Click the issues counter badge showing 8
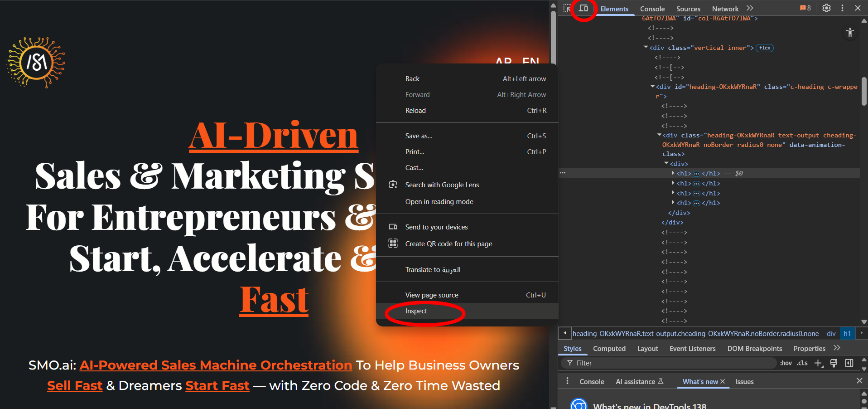This screenshot has width=868, height=409. pos(805,8)
